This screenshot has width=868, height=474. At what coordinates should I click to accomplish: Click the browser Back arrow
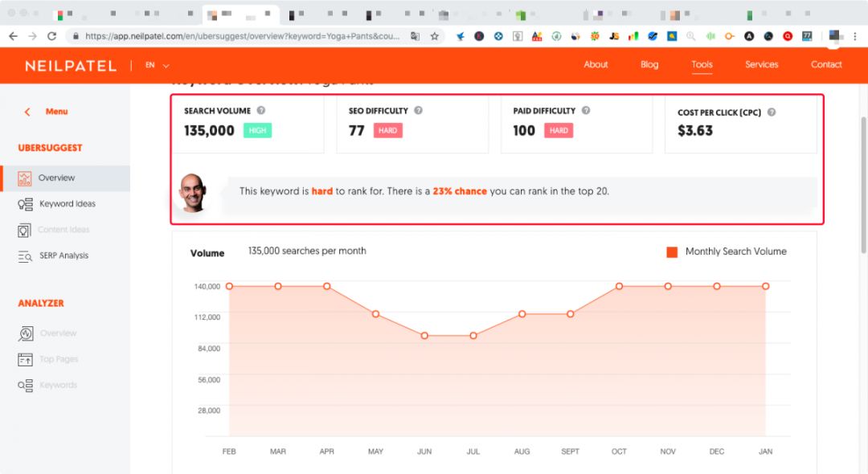tap(14, 36)
